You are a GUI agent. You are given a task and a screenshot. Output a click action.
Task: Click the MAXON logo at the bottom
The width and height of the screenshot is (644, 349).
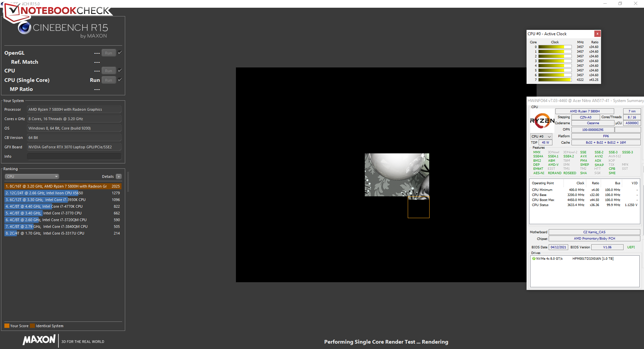click(x=39, y=340)
